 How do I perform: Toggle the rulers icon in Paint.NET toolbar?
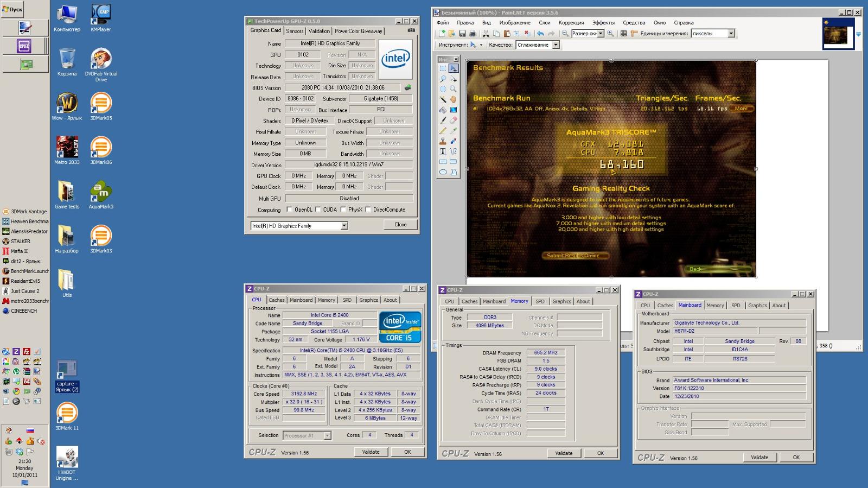tap(634, 34)
